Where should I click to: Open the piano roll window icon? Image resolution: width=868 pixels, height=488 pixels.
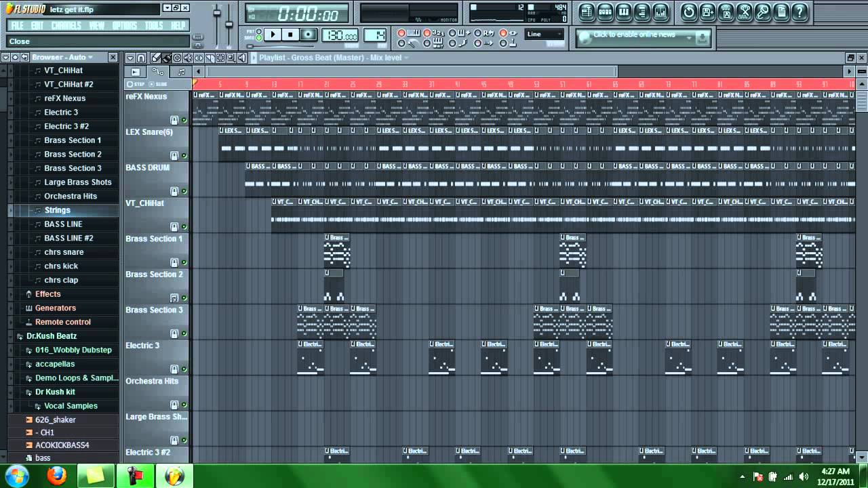623,12
